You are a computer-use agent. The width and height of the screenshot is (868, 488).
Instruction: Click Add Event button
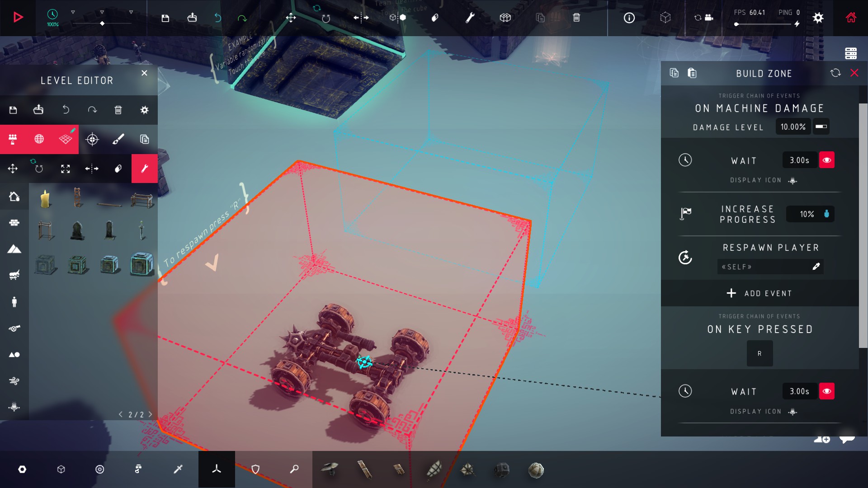click(759, 293)
